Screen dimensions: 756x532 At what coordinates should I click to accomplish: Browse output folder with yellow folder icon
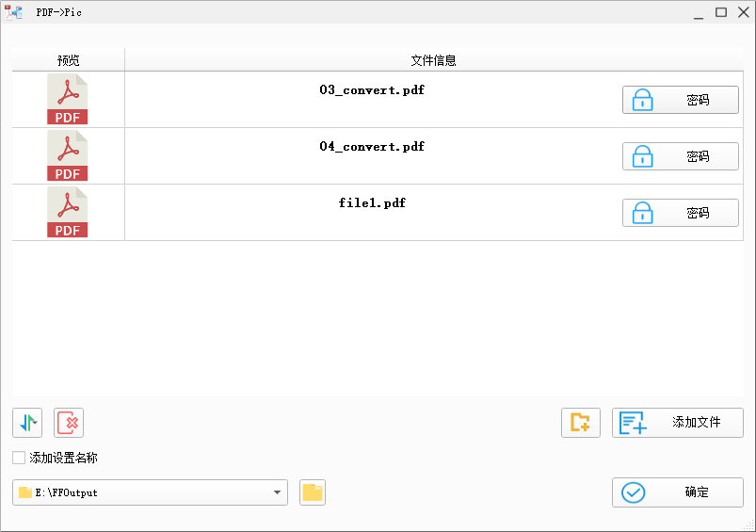[313, 492]
